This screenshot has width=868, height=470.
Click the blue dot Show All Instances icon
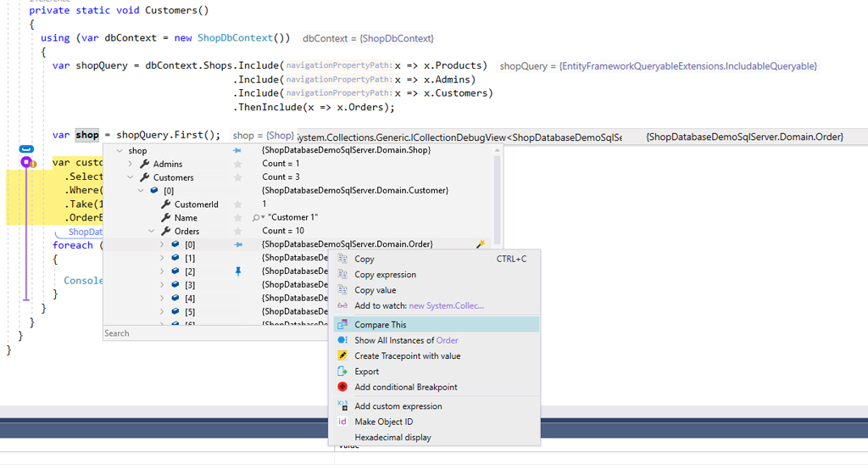pyautogui.click(x=342, y=339)
